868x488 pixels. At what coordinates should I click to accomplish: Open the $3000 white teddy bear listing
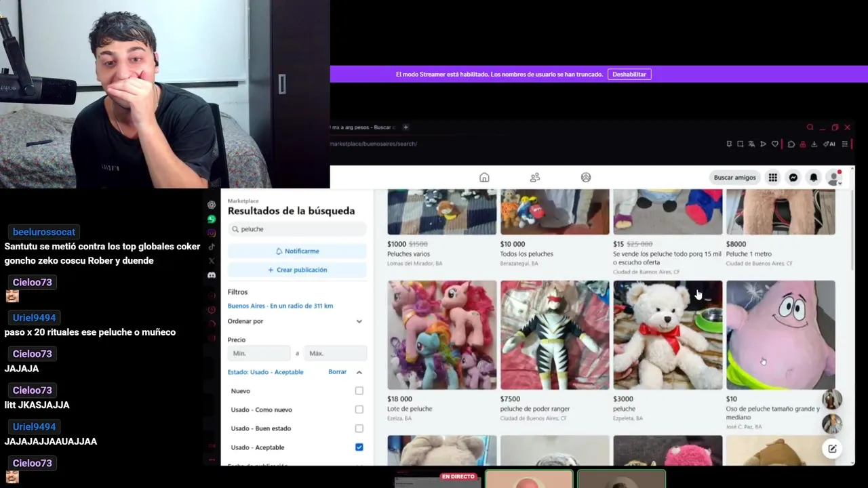[667, 335]
